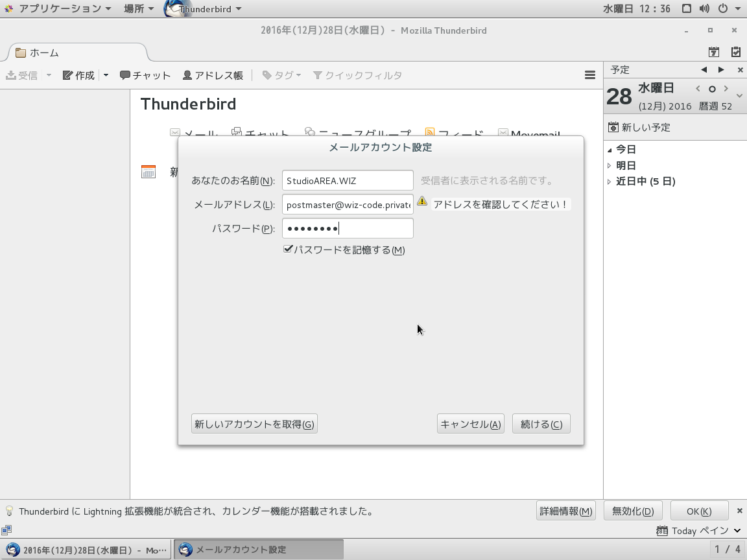Click the network status icon in status bar
747x560 pixels.
6,530
